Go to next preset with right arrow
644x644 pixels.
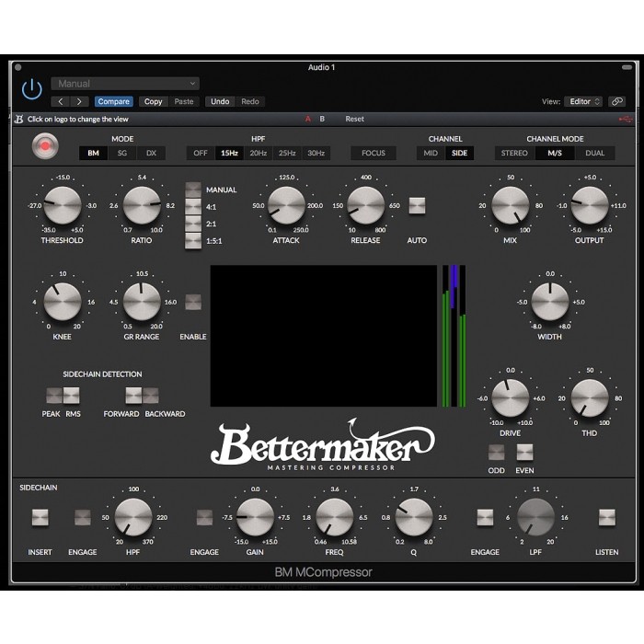[80, 101]
